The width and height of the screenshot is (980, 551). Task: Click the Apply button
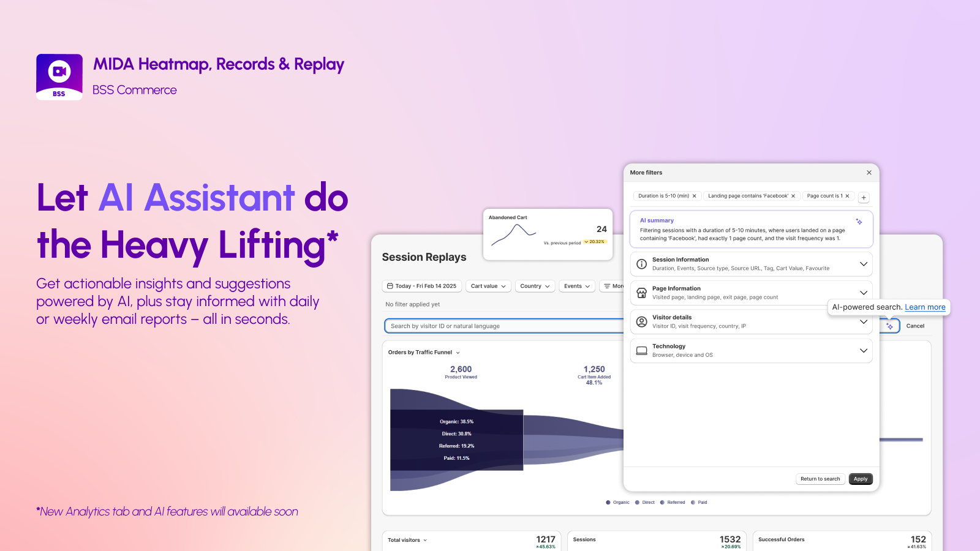(861, 479)
